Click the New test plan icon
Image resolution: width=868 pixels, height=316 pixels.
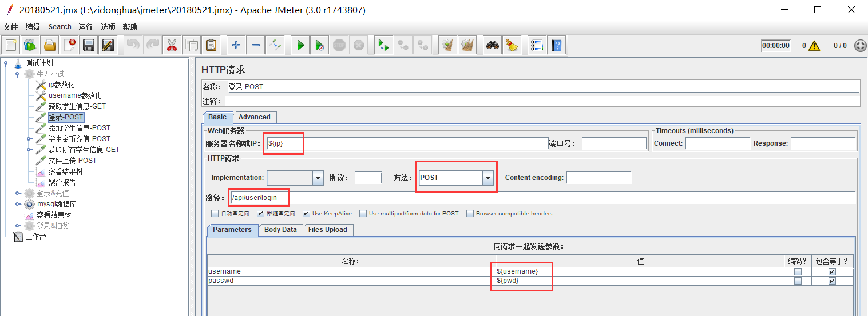[11, 45]
